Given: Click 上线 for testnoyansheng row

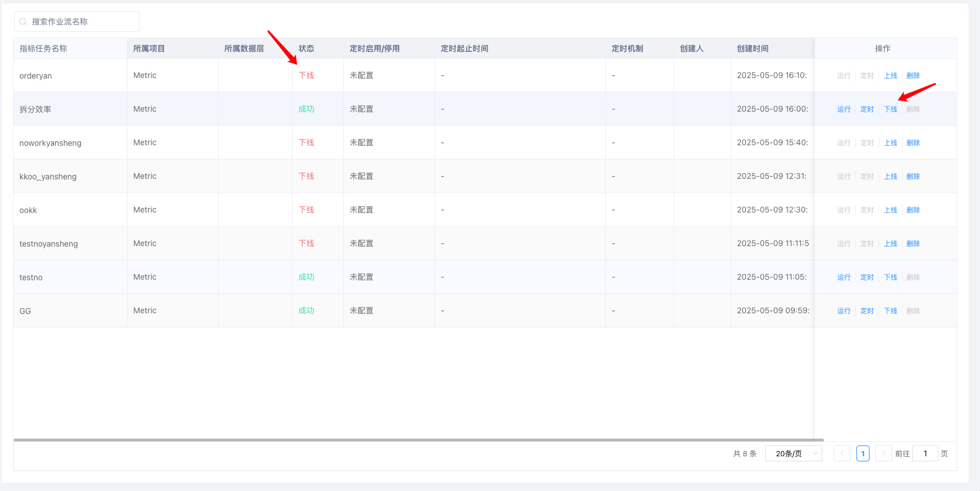Looking at the screenshot, I should pos(891,244).
